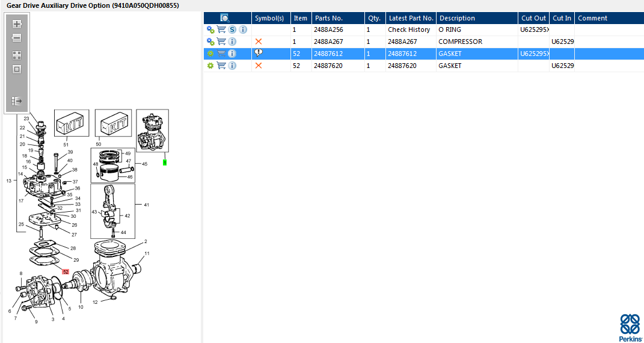Click callout 2 on the crankcase
Viewport: 644px width, 343px height.
(x=146, y=241)
